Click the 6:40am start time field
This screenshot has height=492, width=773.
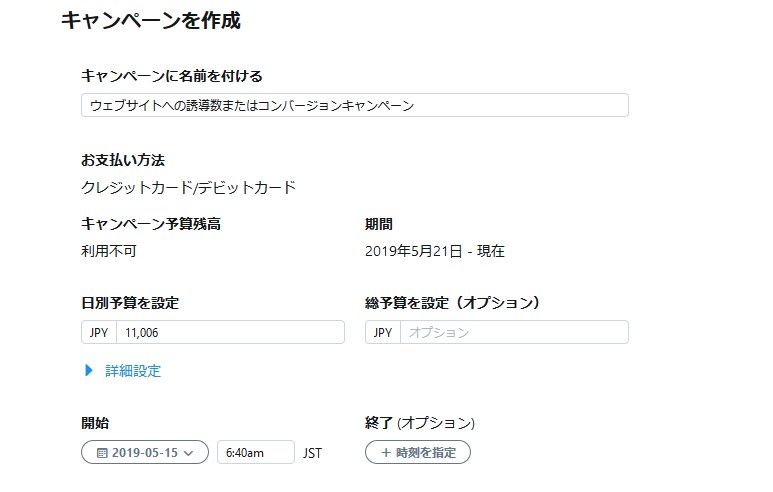click(x=255, y=453)
